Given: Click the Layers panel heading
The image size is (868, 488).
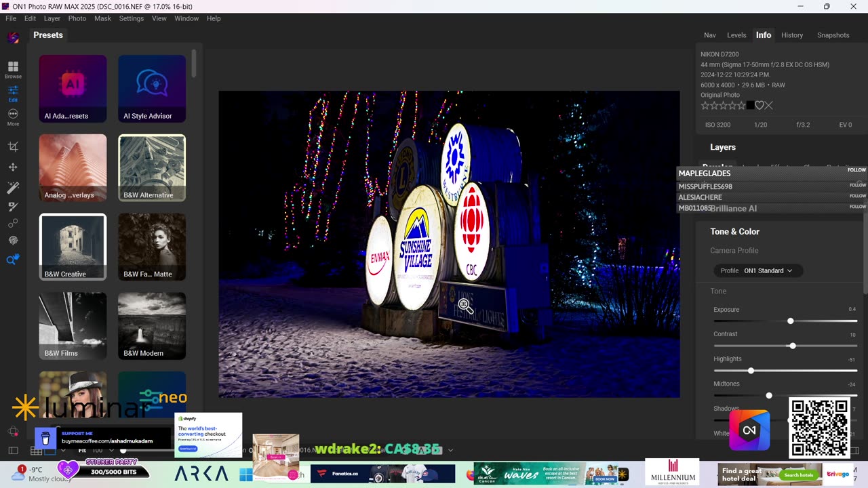Looking at the screenshot, I should pyautogui.click(x=723, y=147).
